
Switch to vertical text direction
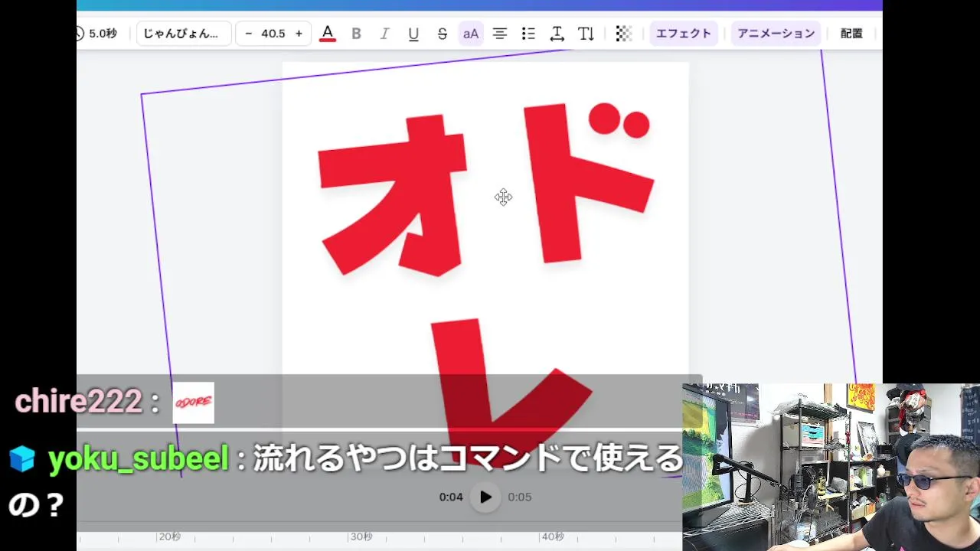(x=586, y=34)
